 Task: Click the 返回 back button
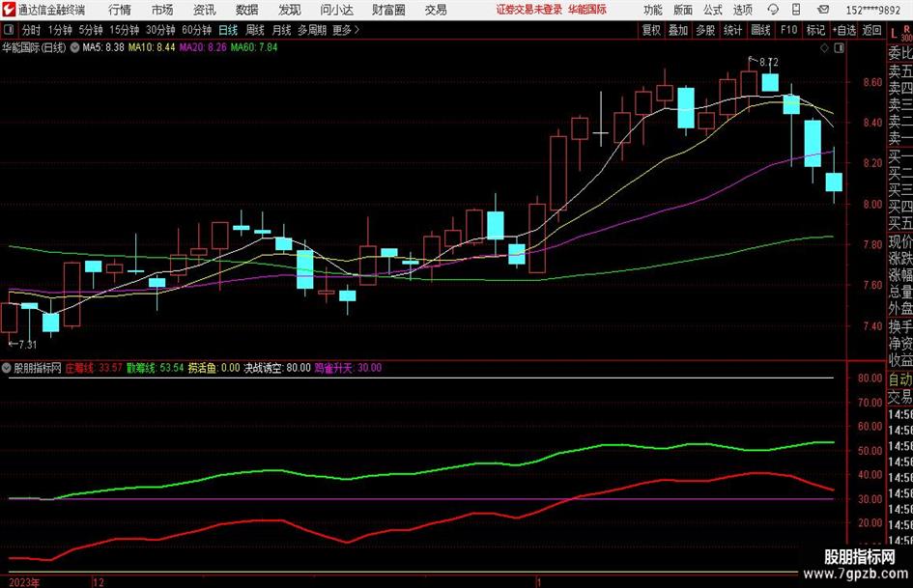coord(871,30)
